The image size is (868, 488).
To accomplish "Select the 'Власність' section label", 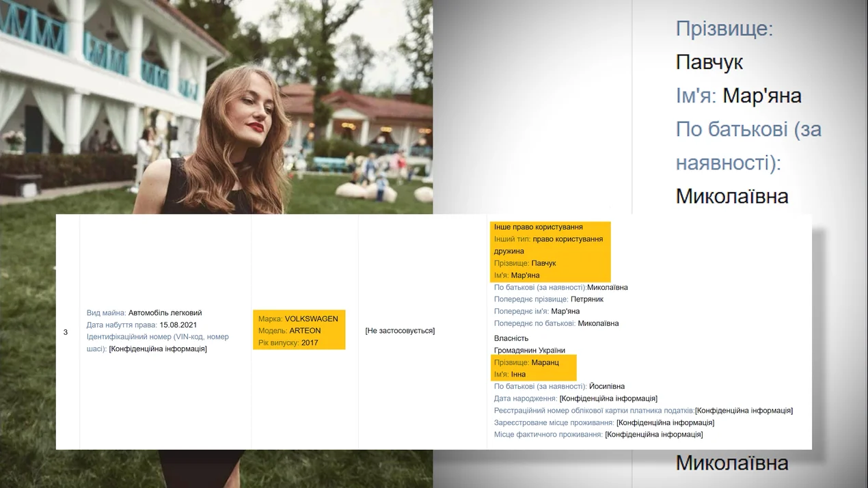I will click(x=511, y=338).
